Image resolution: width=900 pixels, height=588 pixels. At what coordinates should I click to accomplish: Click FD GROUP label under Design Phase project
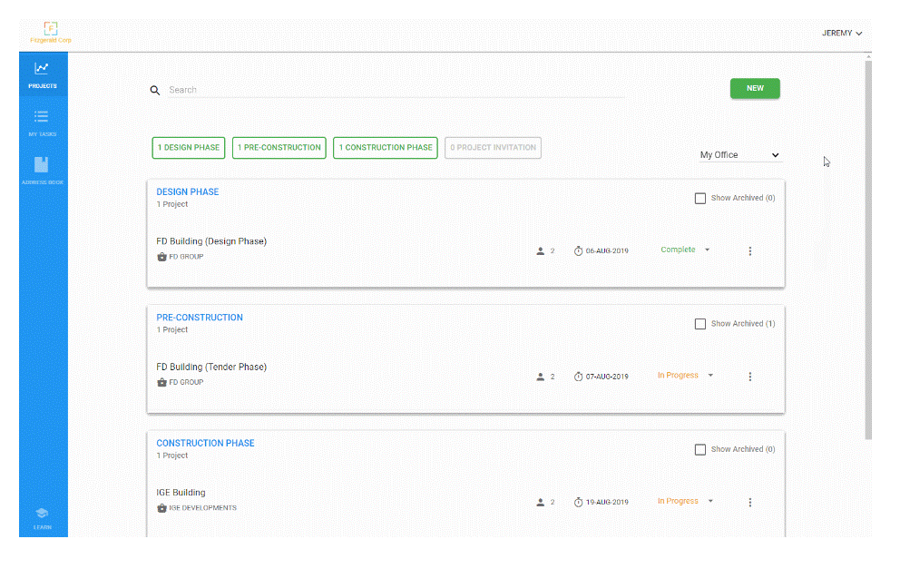click(x=186, y=257)
